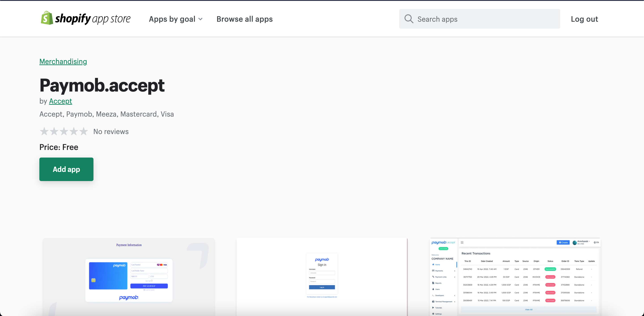The height and width of the screenshot is (316, 644).
Task: Click the Shopify shopping bag logo
Action: (47, 18)
